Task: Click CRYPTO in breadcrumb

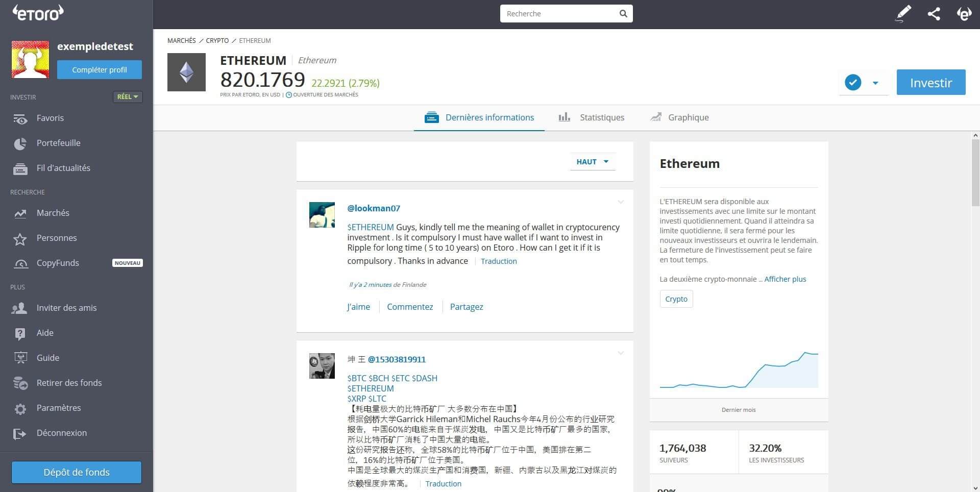Action: coord(217,41)
